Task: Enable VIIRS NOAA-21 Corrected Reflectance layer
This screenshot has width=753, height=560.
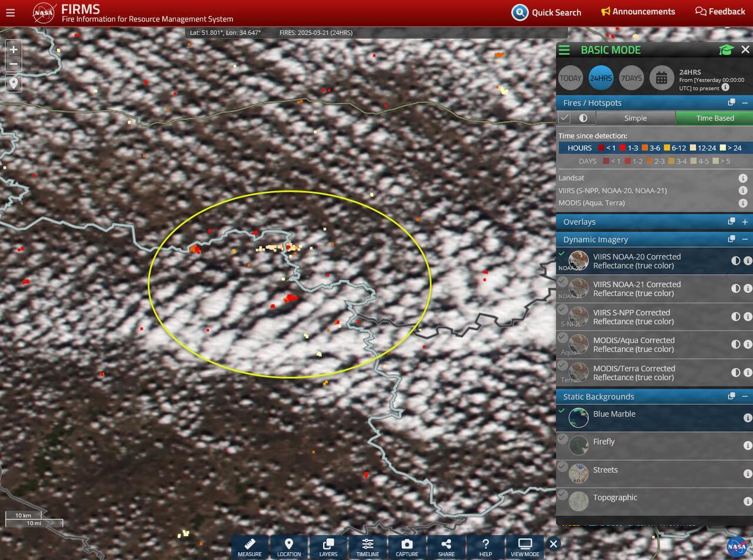Action: 562,282
